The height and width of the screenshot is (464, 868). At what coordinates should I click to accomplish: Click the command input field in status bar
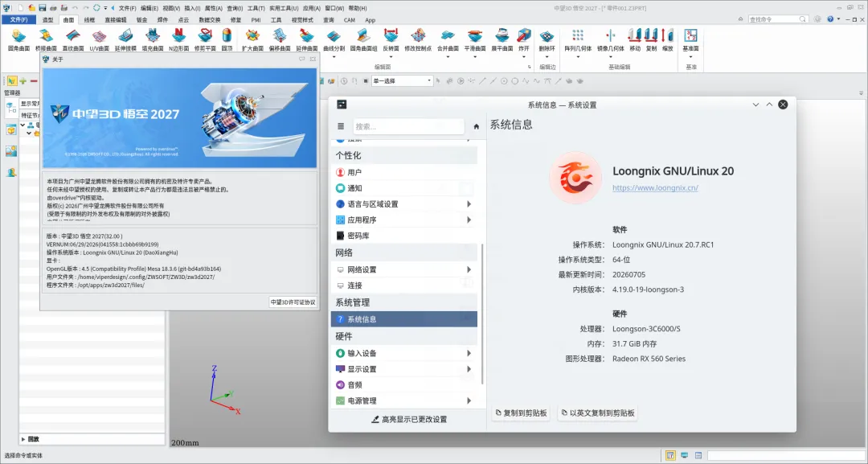[786, 456]
